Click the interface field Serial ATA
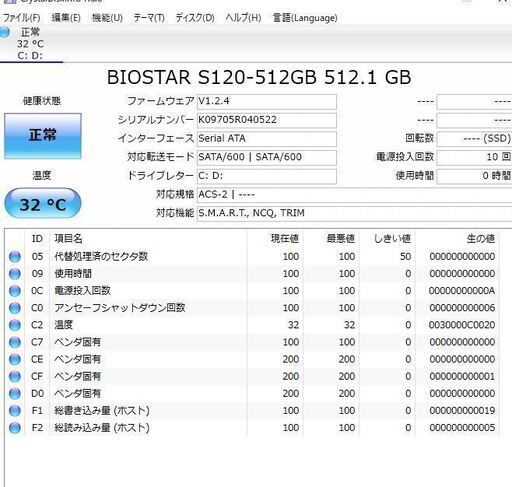512x487 pixels. click(x=267, y=139)
